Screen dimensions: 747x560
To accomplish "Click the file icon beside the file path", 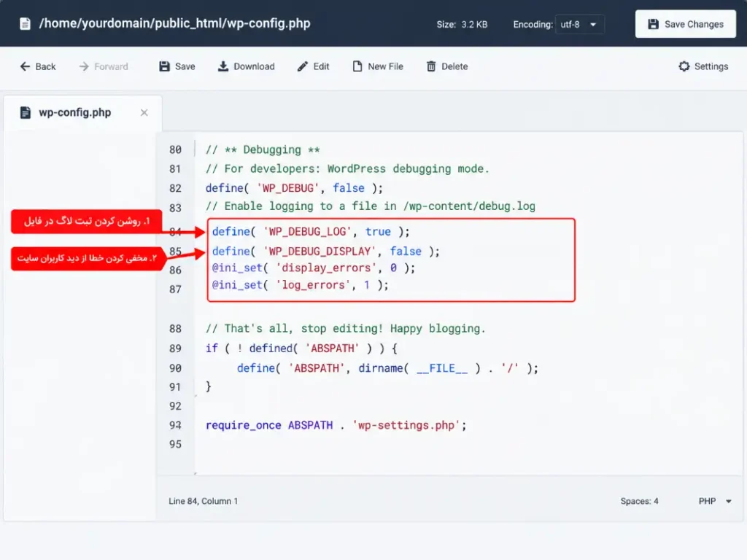I will coord(26,23).
